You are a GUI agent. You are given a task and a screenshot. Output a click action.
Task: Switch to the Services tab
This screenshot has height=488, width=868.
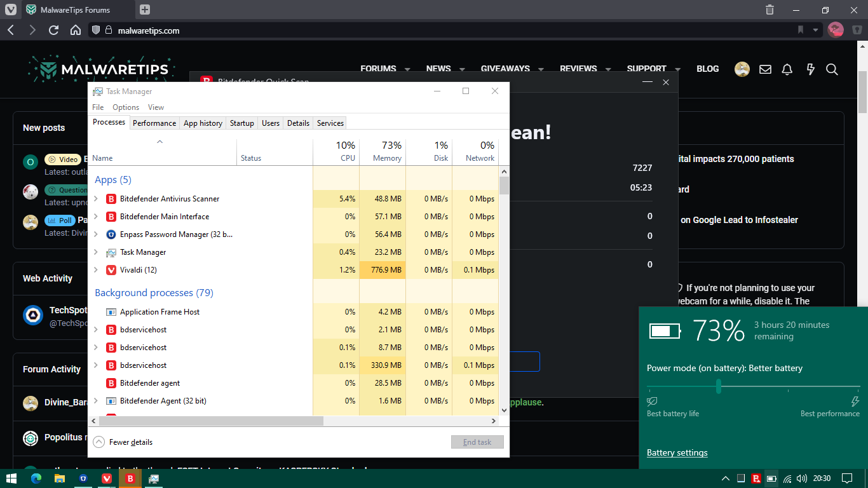(x=330, y=123)
